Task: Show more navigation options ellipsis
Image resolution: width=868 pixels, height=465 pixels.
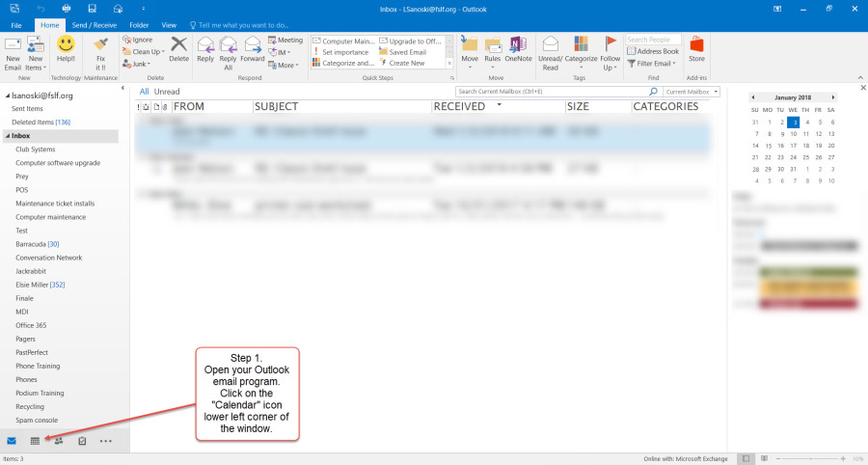Action: point(106,441)
